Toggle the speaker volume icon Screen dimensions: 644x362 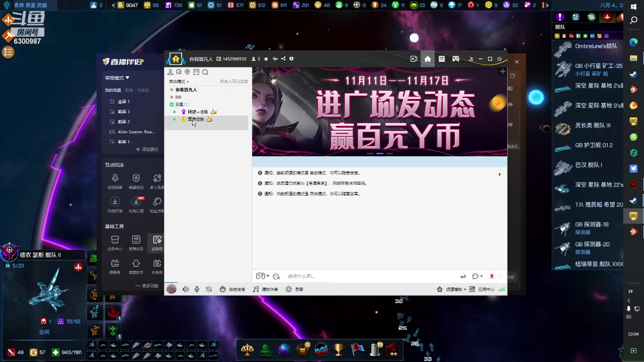[186, 289]
